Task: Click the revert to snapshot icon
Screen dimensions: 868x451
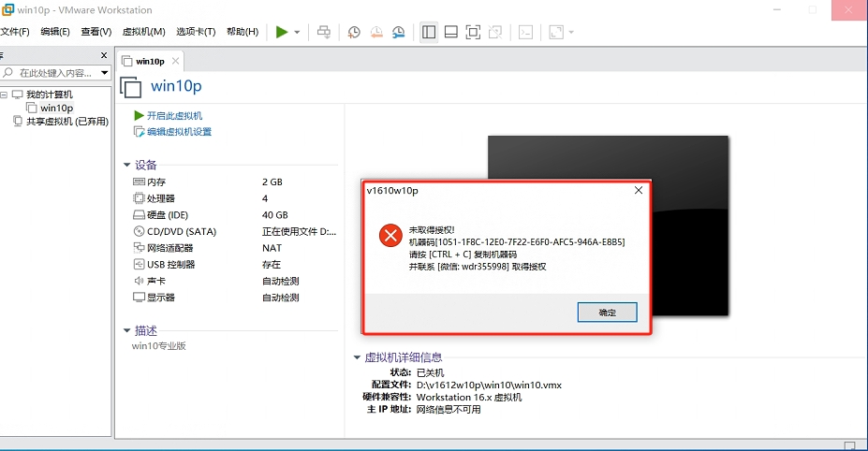Action: click(376, 32)
